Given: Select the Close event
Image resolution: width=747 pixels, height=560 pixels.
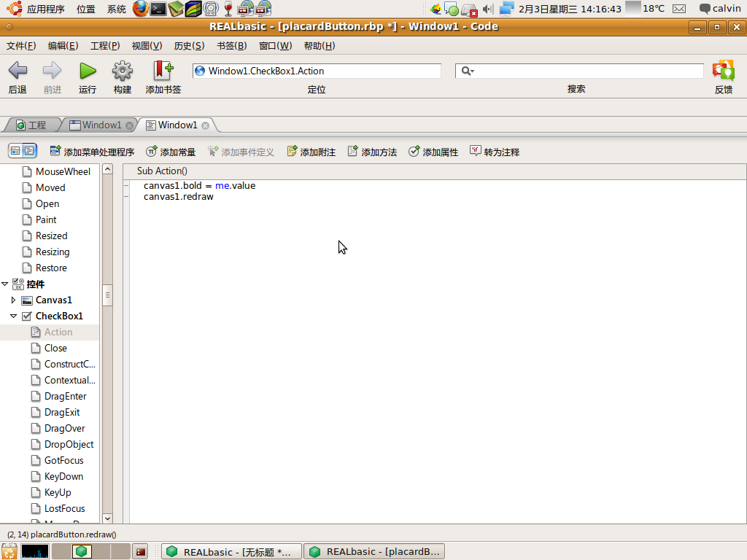Looking at the screenshot, I should tap(55, 348).
